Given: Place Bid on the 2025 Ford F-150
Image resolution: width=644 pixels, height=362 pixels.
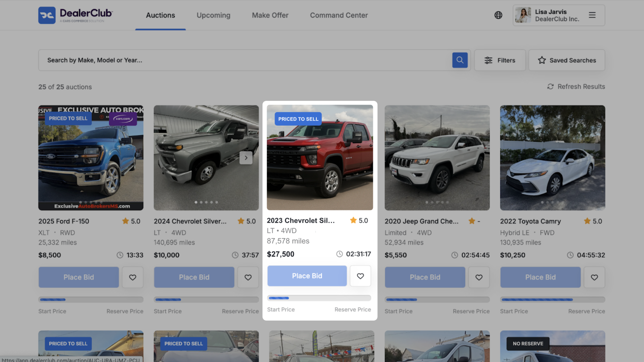Looking at the screenshot, I should tap(79, 277).
